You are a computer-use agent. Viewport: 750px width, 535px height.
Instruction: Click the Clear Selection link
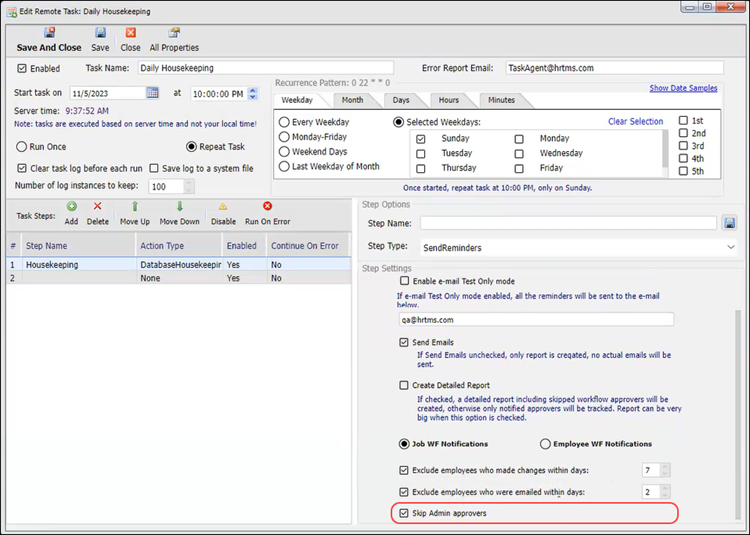pos(635,121)
